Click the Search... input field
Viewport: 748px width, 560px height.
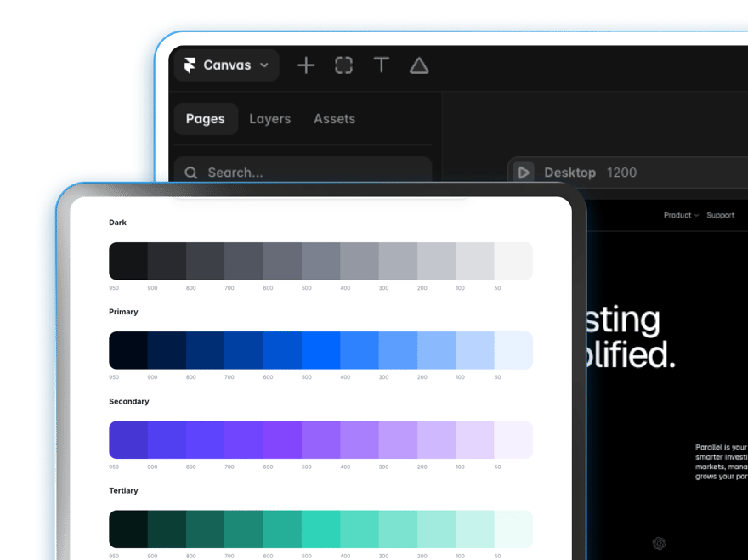tap(303, 169)
